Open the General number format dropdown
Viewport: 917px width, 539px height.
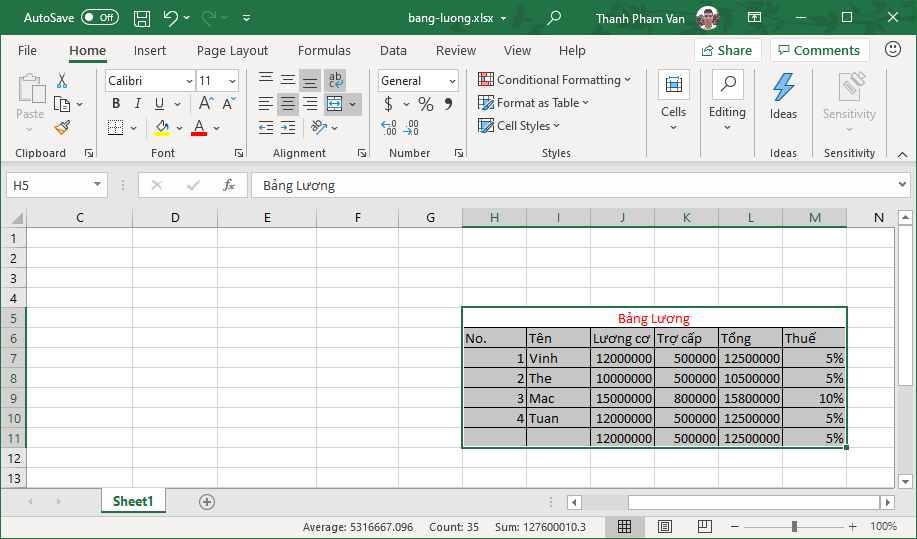(x=452, y=81)
